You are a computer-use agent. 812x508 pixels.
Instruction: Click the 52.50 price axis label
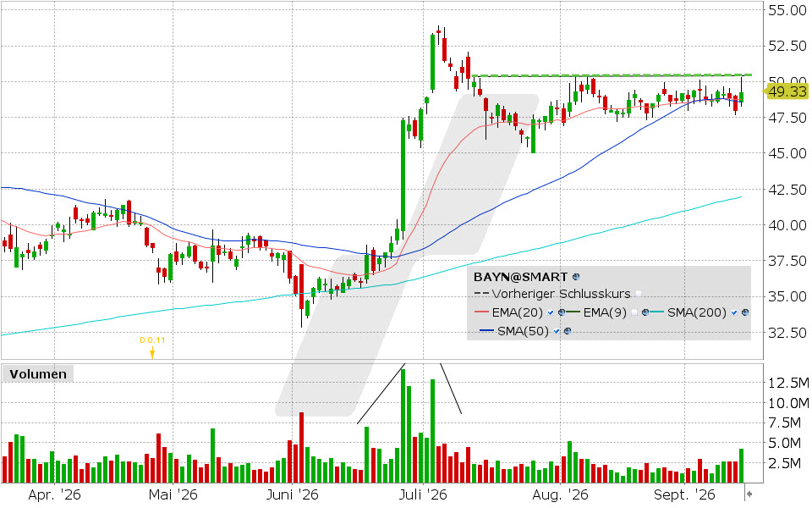point(787,46)
